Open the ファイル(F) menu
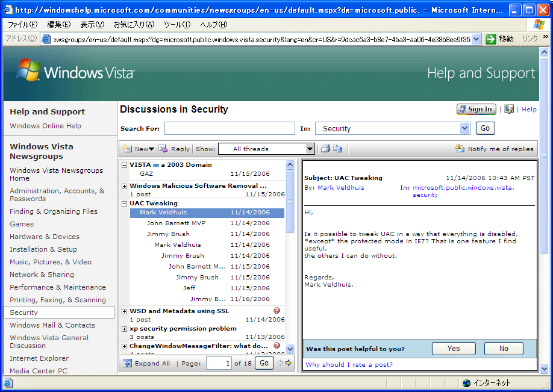The image size is (553, 392). click(x=22, y=25)
